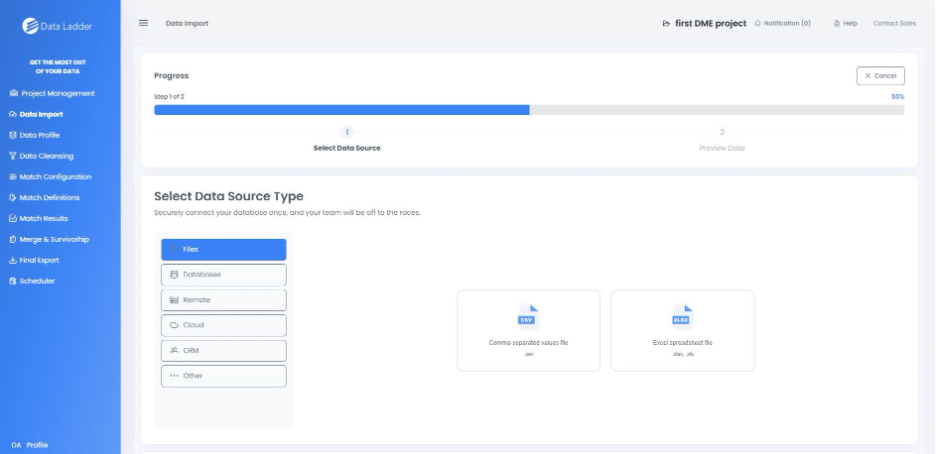Click the Data Import cloud icon
936x454 pixels.
click(13, 114)
